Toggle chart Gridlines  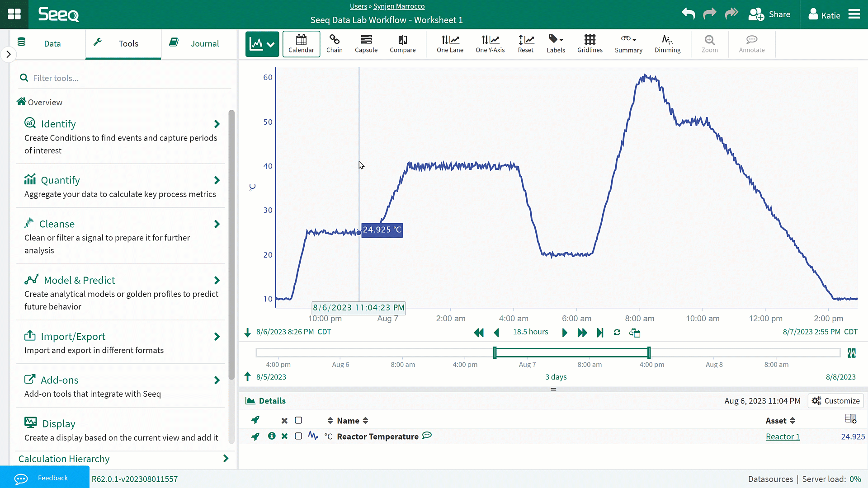click(x=590, y=44)
